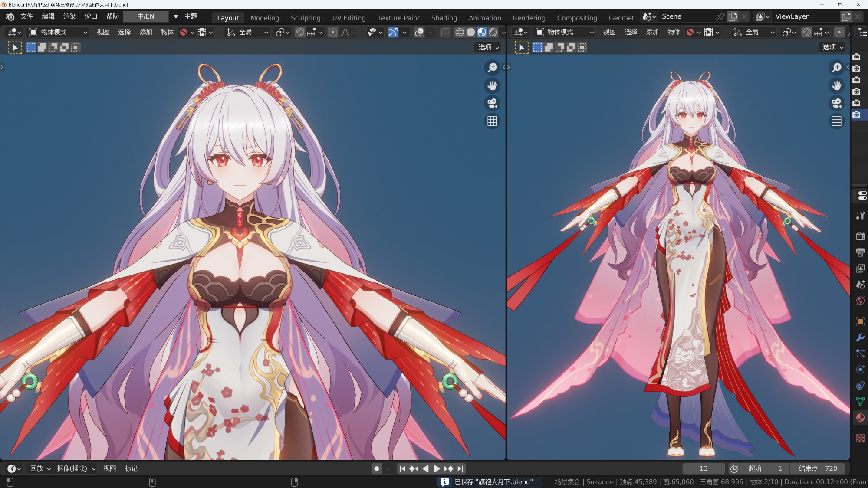Image resolution: width=868 pixels, height=488 pixels.
Task: Switch perspective/orthographic grid icon in left viewport
Action: (x=492, y=121)
